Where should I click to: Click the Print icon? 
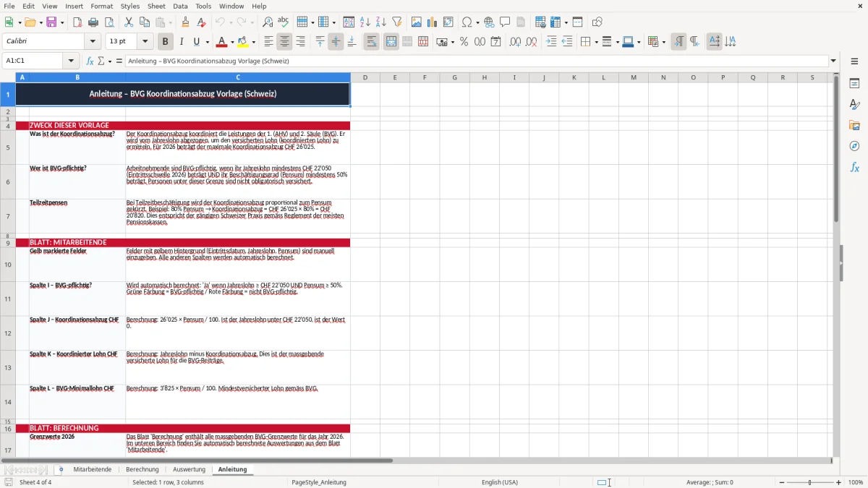93,22
